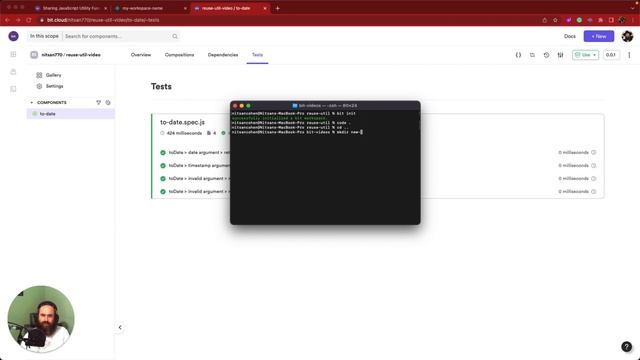Open a new browser tab
Screen dimensions: 640x360
[278, 8]
